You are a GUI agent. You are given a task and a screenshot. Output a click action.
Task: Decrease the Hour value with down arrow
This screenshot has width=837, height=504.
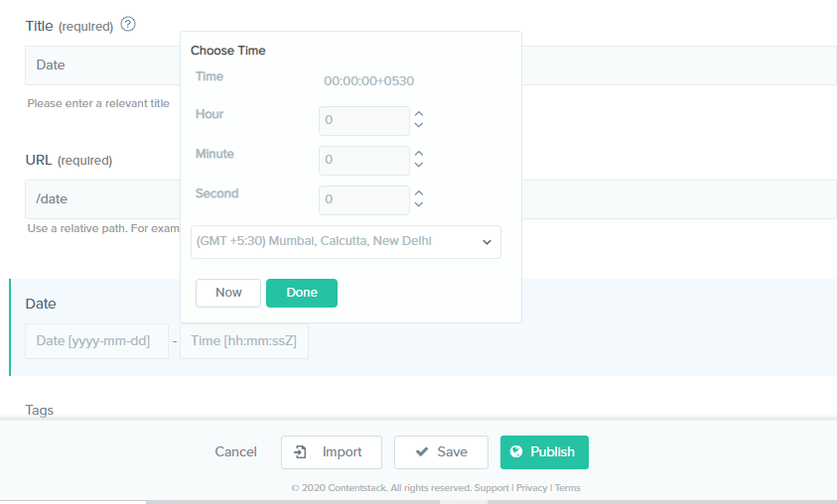[x=419, y=125]
